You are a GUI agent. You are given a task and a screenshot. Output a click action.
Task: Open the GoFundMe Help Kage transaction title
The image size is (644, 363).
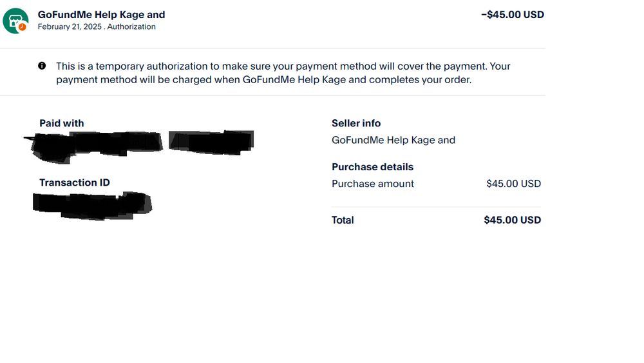(x=101, y=14)
